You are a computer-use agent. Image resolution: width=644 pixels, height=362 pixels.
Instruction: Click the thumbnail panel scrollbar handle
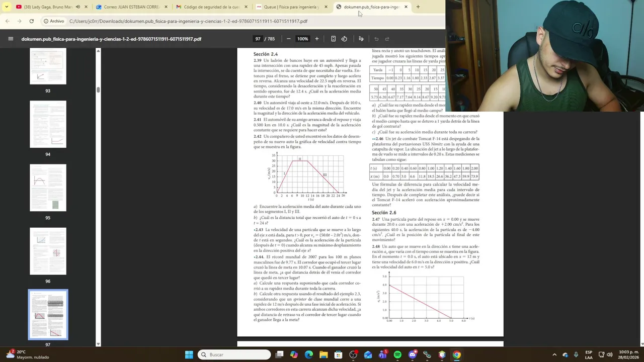(98, 90)
